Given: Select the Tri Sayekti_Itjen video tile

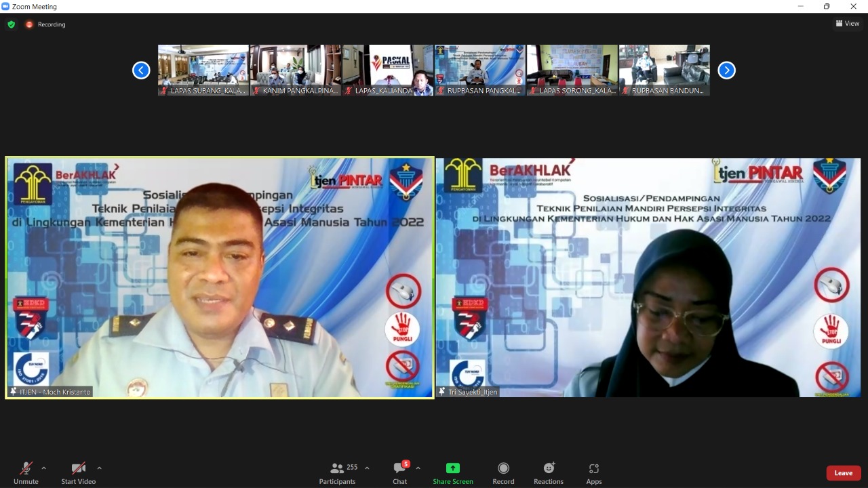Looking at the screenshot, I should point(648,277).
